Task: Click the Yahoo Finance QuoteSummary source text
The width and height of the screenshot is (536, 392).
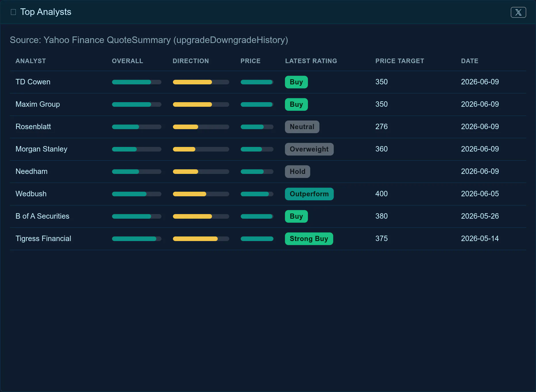Action: click(x=149, y=40)
